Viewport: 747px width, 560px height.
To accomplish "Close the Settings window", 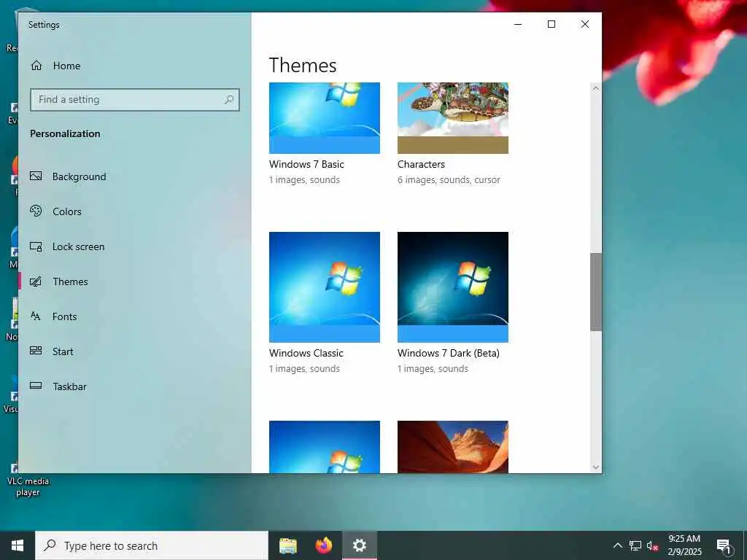I will coord(585,24).
